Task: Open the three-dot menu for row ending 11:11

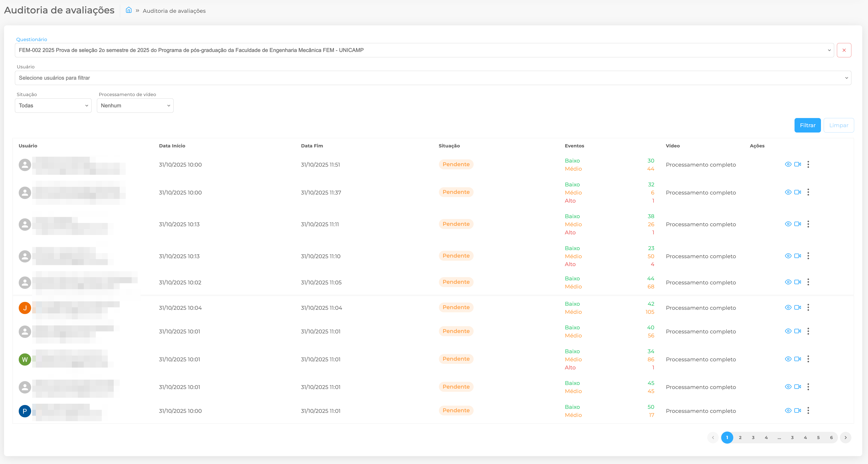Action: (808, 224)
